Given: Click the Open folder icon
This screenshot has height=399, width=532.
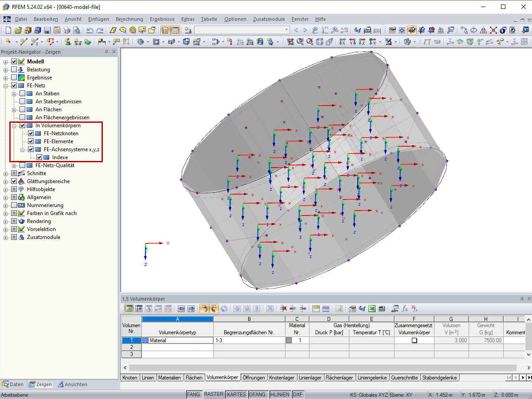Looking at the screenshot, I should [x=18, y=30].
